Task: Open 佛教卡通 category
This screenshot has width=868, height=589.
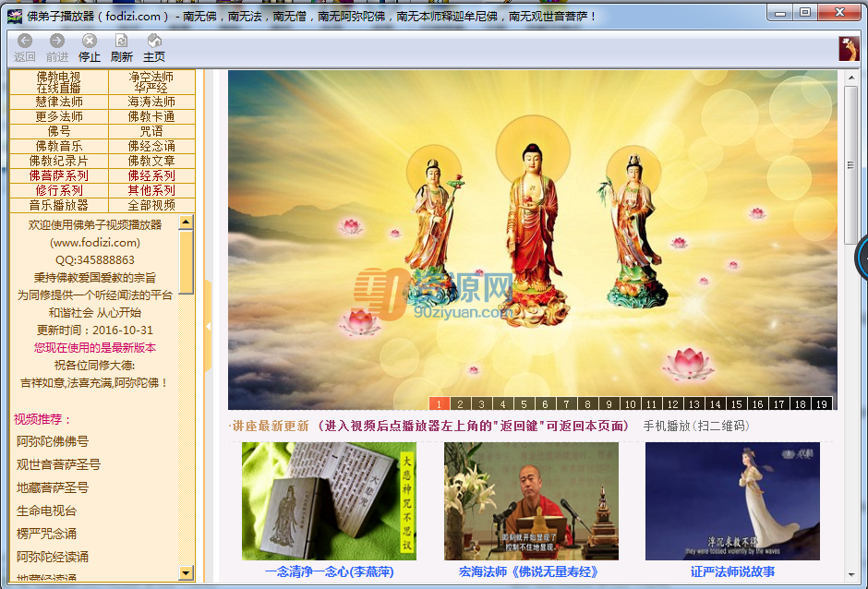Action: (x=151, y=117)
